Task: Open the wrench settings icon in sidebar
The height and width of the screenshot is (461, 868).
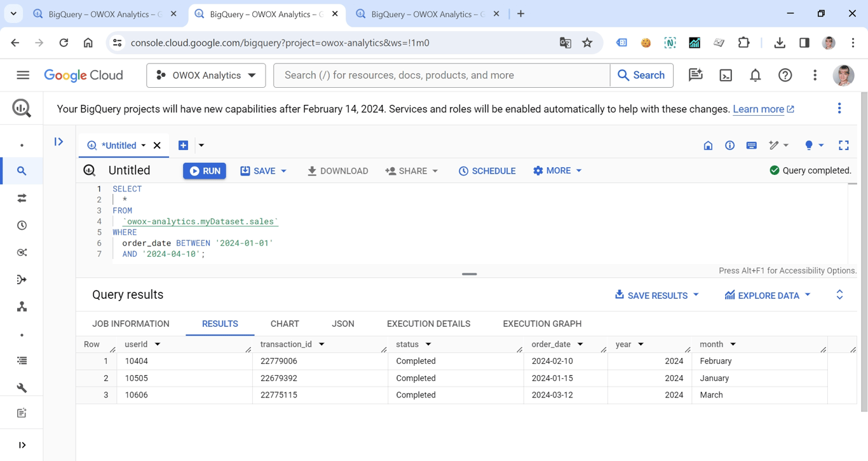Action: (22, 387)
